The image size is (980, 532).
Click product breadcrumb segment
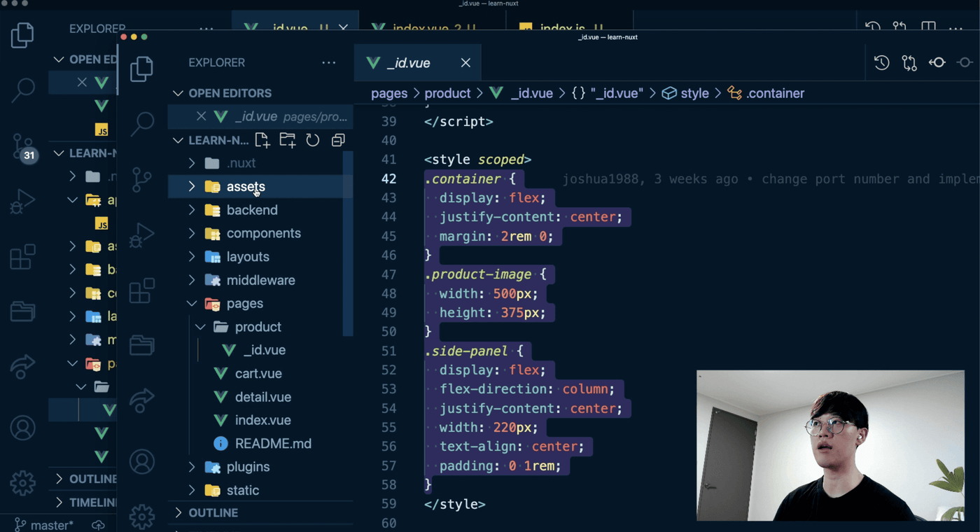447,93
